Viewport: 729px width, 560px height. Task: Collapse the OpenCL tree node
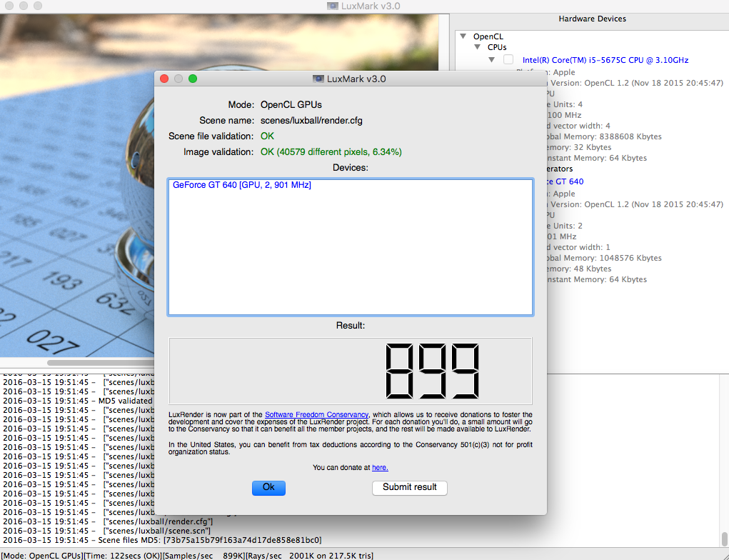pos(463,36)
